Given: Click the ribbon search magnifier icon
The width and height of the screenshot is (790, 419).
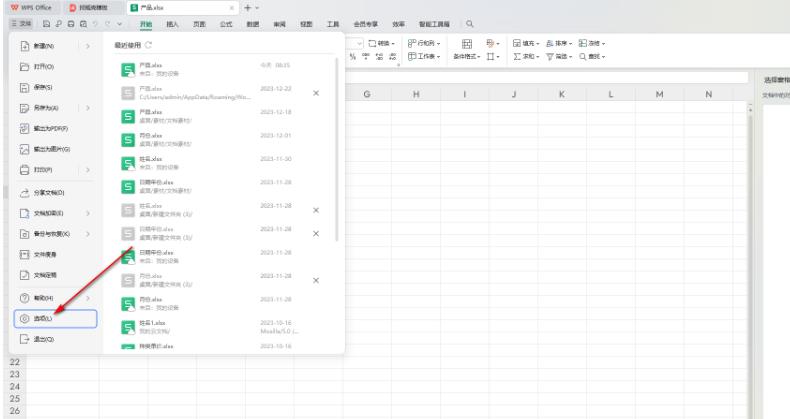Looking at the screenshot, I should [x=470, y=24].
